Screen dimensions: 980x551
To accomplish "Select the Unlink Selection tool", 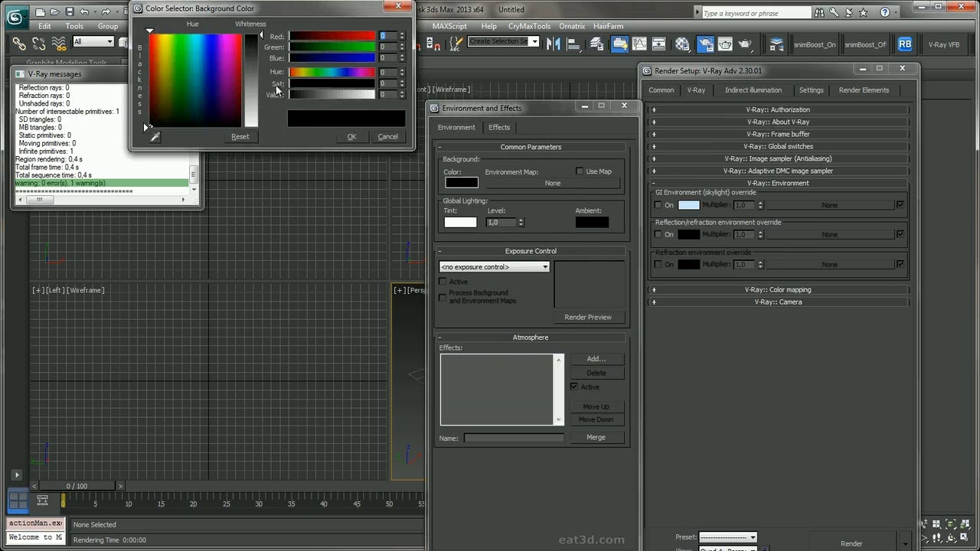I will pos(39,44).
